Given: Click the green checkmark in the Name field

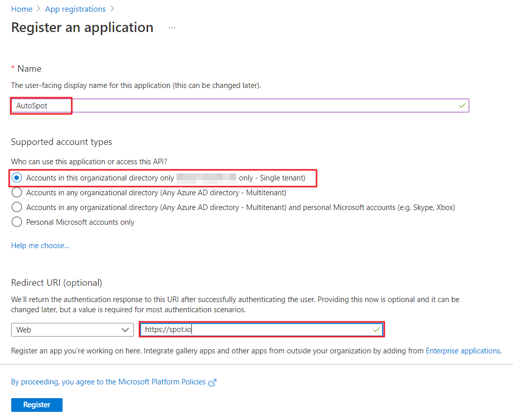Looking at the screenshot, I should click(462, 105).
